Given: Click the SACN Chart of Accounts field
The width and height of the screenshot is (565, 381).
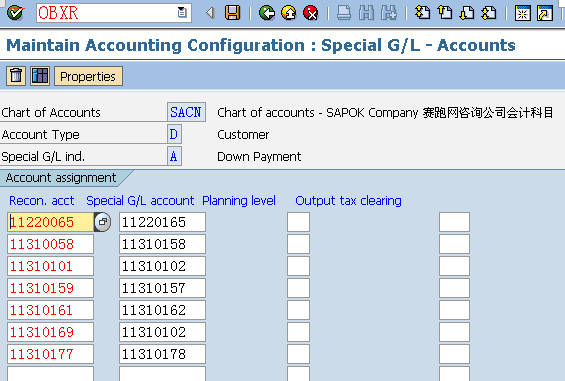Looking at the screenshot, I should [x=186, y=112].
